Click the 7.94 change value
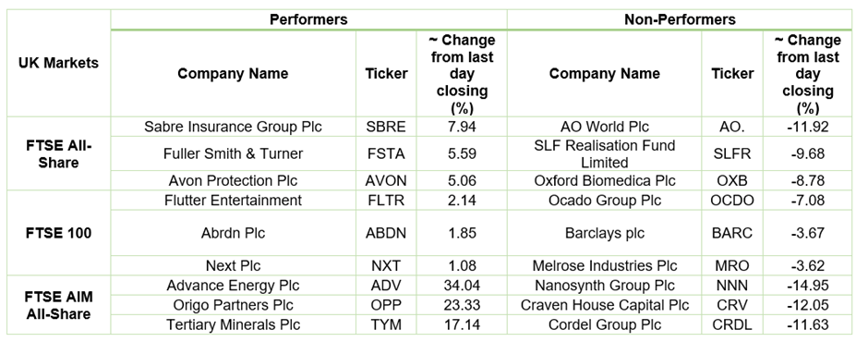Screen dimensions: 868x342 point(462,127)
